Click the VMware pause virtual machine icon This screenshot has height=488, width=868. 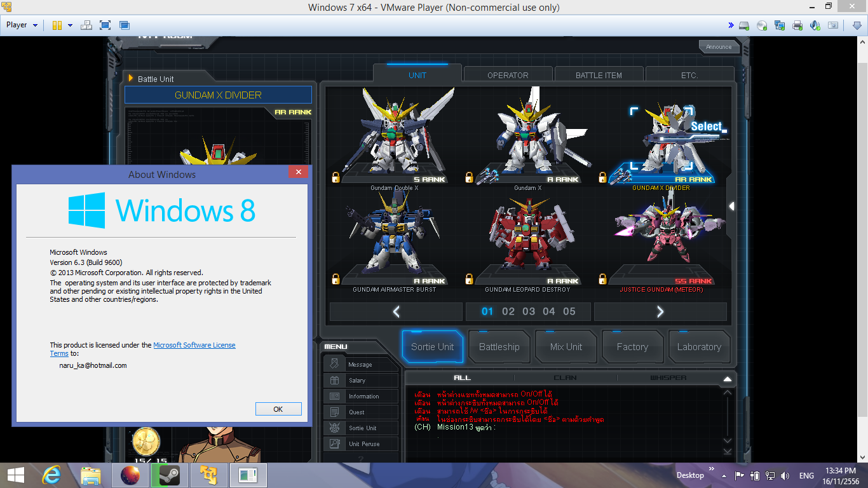[x=57, y=25]
